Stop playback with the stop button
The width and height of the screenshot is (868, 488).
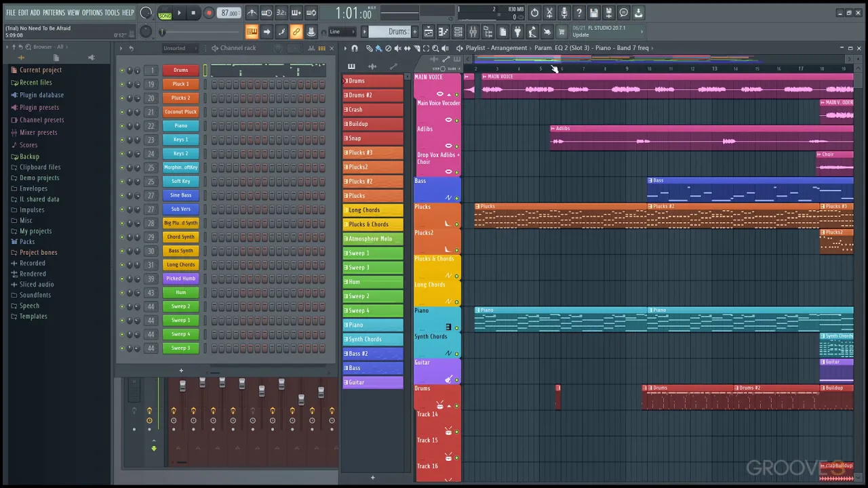[193, 13]
